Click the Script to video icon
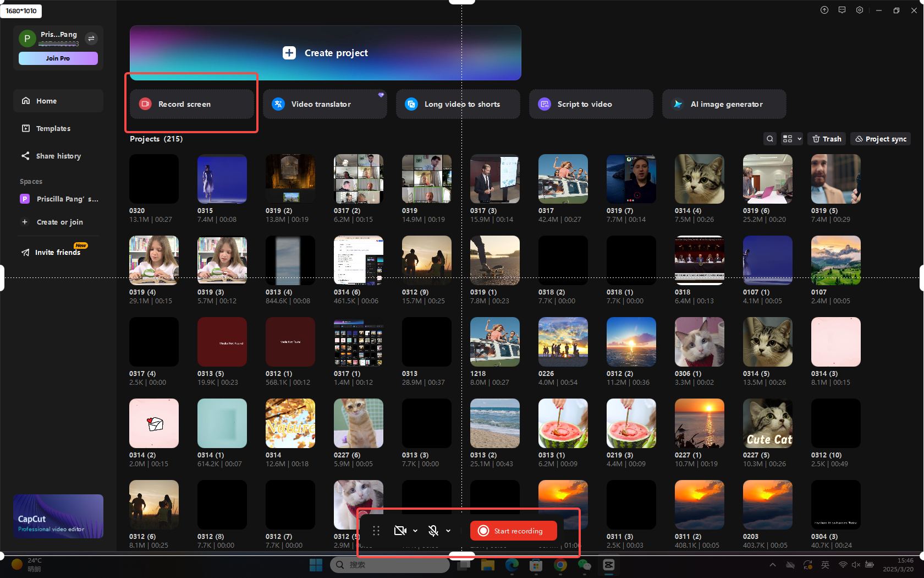The image size is (924, 578). tap(544, 104)
